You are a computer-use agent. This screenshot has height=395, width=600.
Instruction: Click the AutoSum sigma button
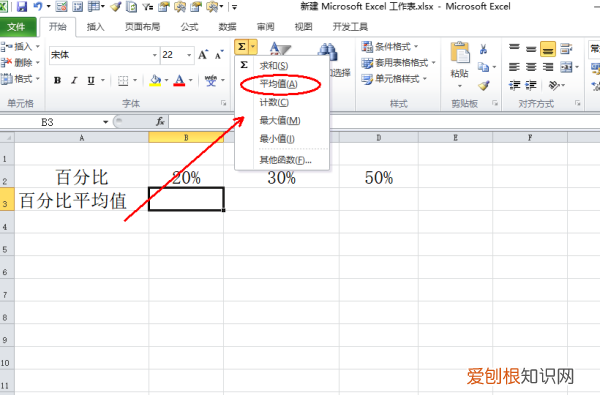point(241,47)
